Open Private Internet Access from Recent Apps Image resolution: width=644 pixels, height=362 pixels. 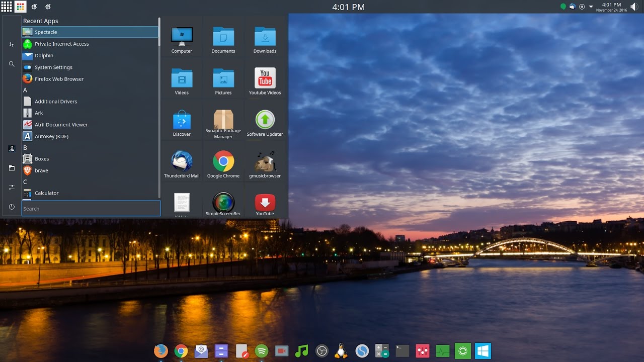click(90, 44)
